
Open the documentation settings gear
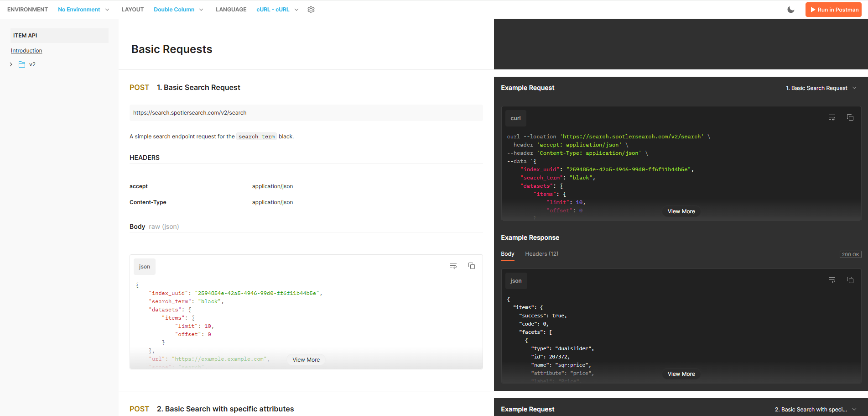(311, 10)
